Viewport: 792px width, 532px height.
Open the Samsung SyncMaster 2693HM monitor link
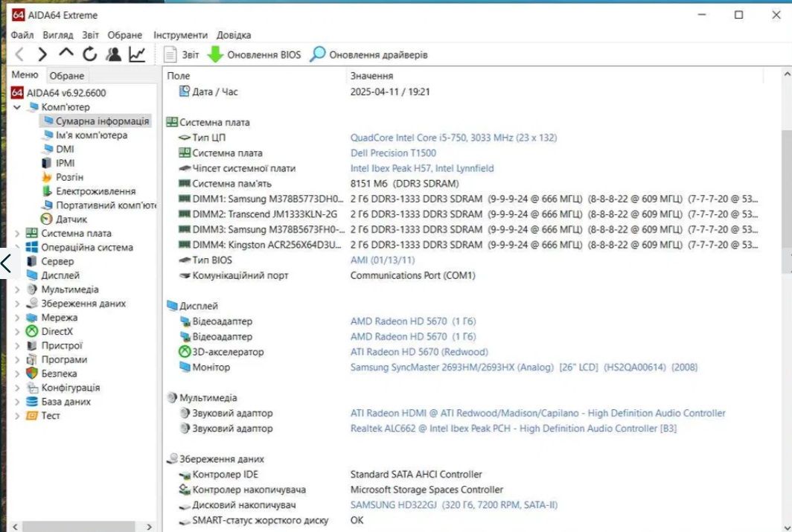click(524, 367)
